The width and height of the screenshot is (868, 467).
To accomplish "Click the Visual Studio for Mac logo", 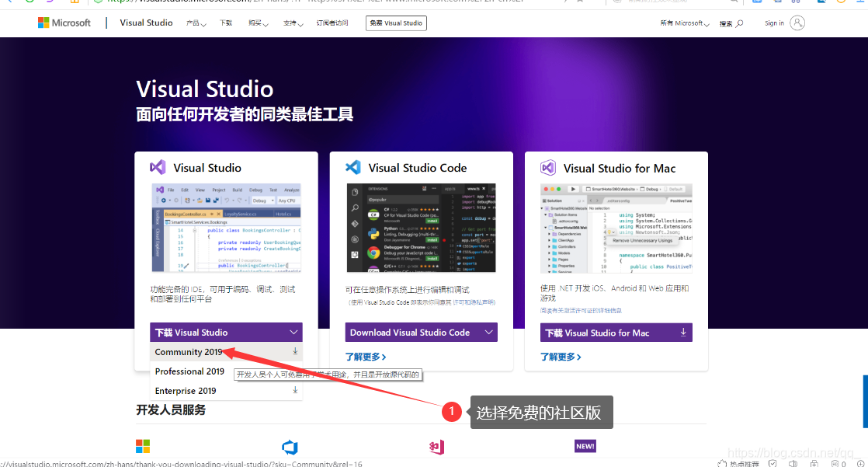I will click(x=548, y=167).
